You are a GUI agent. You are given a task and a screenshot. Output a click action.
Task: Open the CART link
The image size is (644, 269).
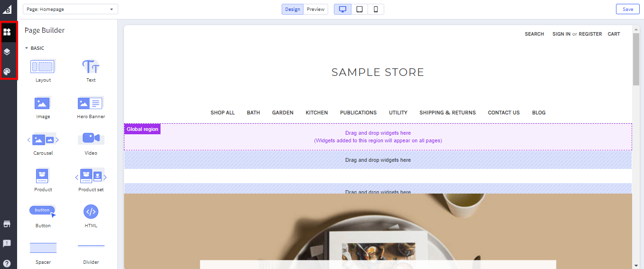coord(614,34)
